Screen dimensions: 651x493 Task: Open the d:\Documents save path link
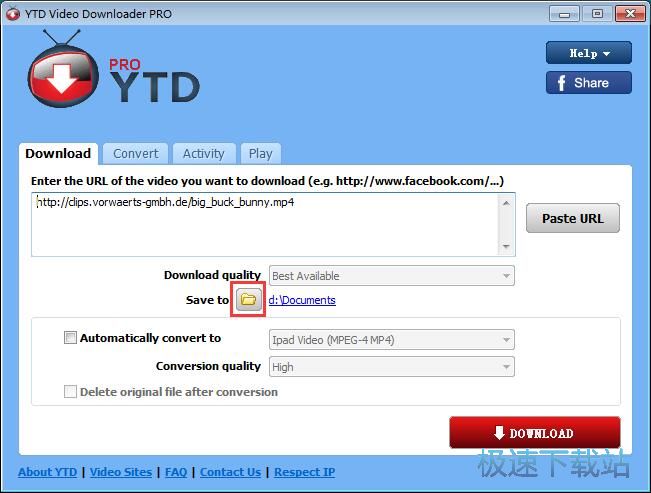[x=302, y=300]
